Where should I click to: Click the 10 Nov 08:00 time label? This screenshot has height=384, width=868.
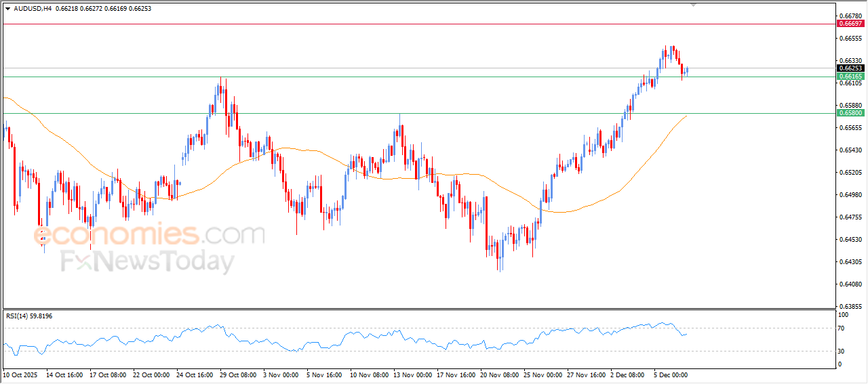click(x=367, y=374)
